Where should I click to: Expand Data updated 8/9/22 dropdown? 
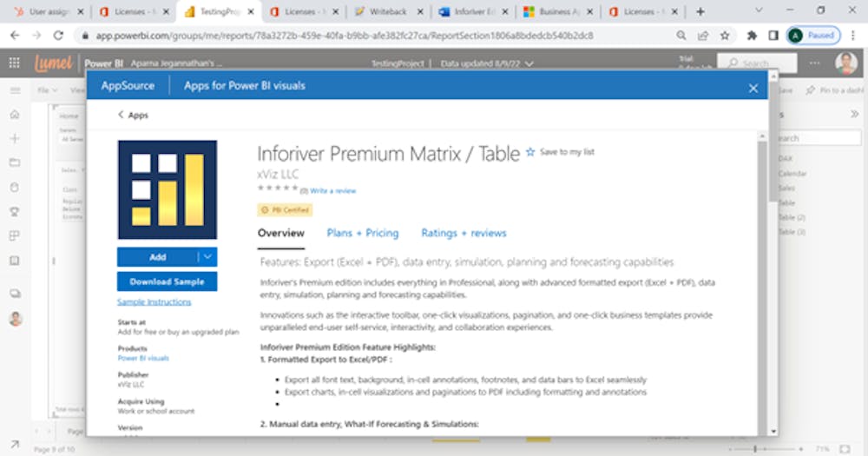tap(487, 63)
